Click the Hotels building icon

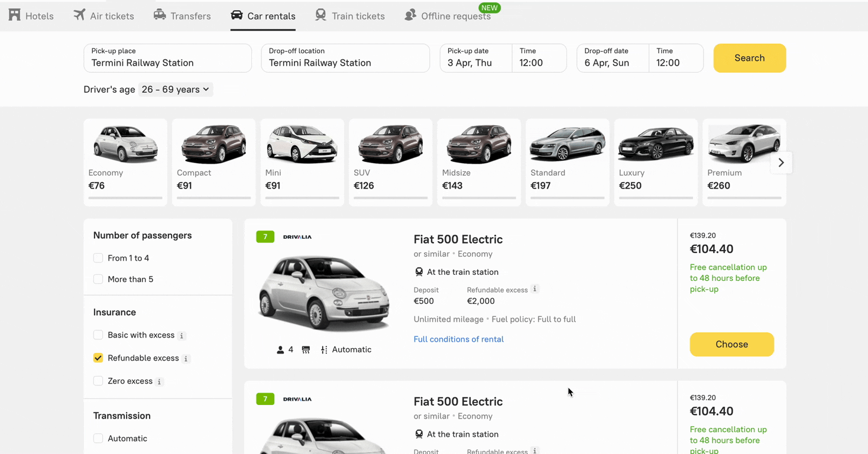[x=15, y=15]
